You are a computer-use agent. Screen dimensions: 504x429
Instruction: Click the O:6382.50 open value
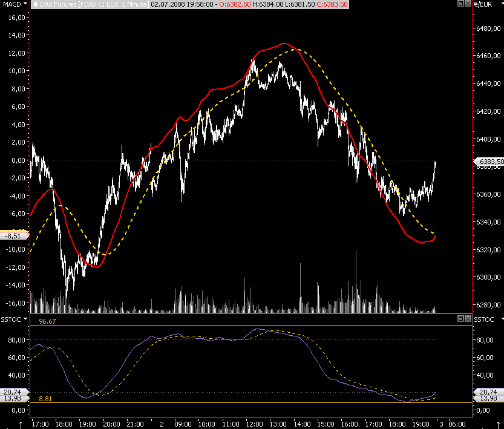point(235,4)
